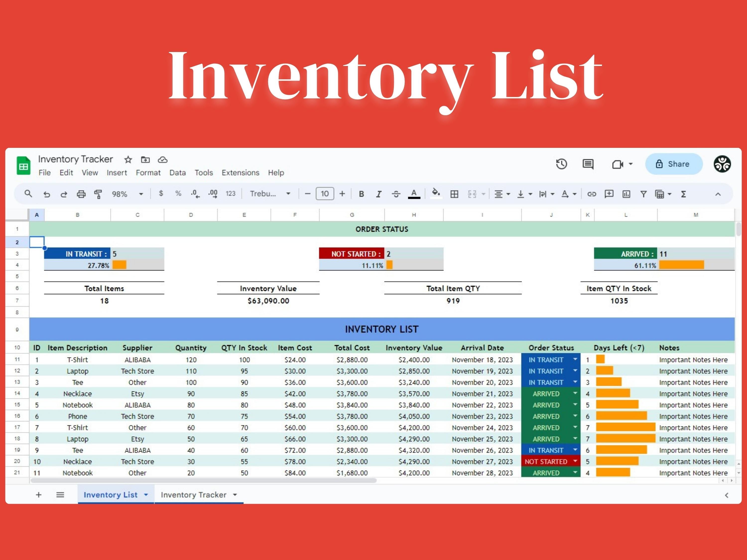This screenshot has height=560, width=747.
Task: Toggle bold formatting
Action: (361, 194)
